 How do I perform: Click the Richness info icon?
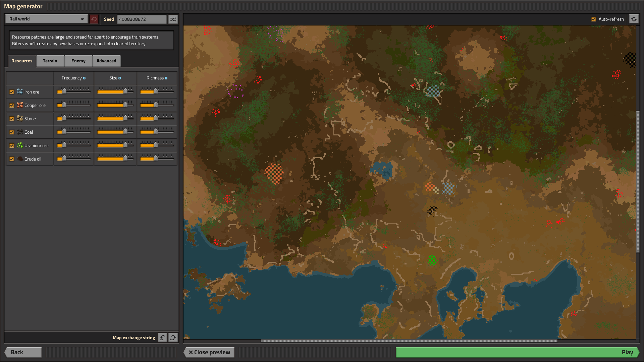point(166,78)
